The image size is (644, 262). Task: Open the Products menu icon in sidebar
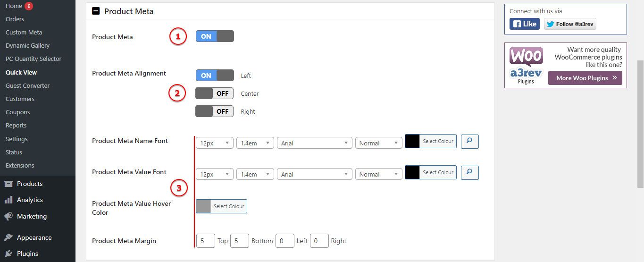click(8, 184)
